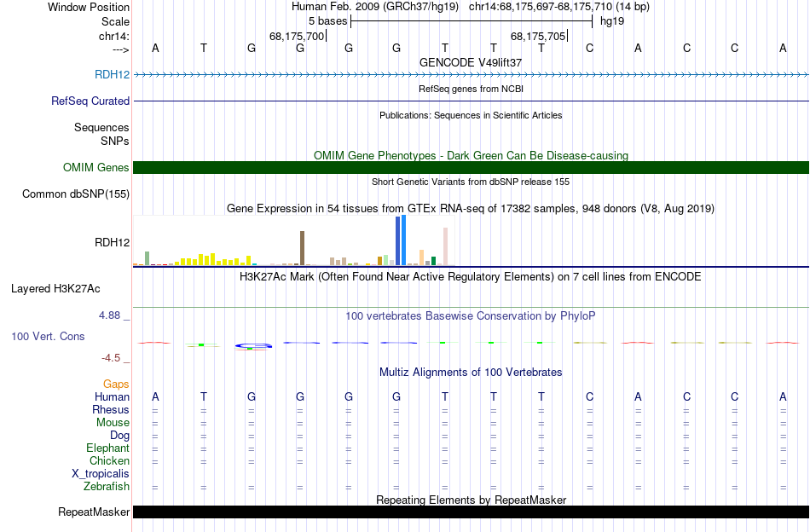Click the RDH12 gene arrow line
This screenshot has width=810, height=532.
point(471,75)
